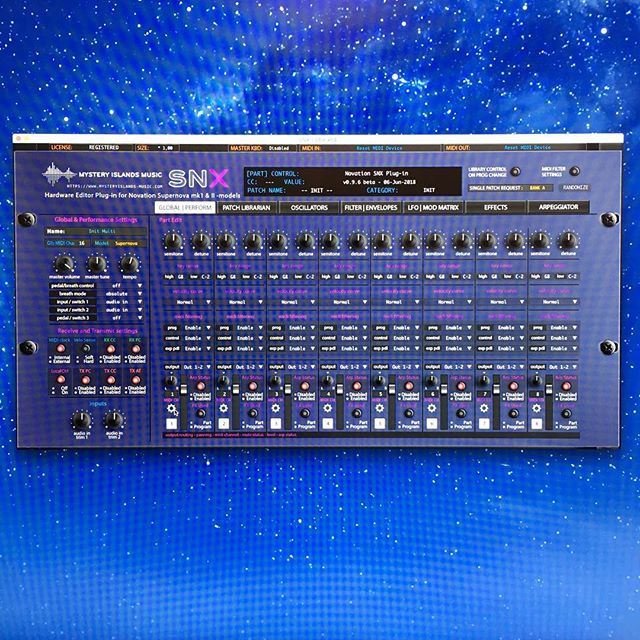The image size is (640, 640).
Task: Open the mysteryislands-music.com link
Action: coord(115,186)
